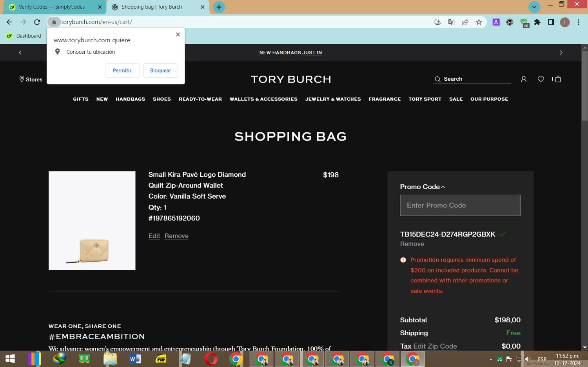Click the site search magnifier icon
This screenshot has height=367, width=588.
(437, 79)
